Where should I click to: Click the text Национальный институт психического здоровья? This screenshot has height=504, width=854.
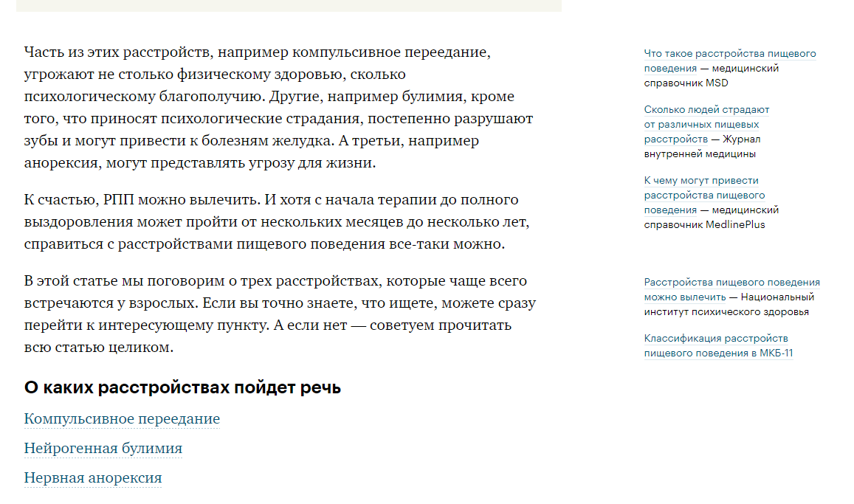729,304
